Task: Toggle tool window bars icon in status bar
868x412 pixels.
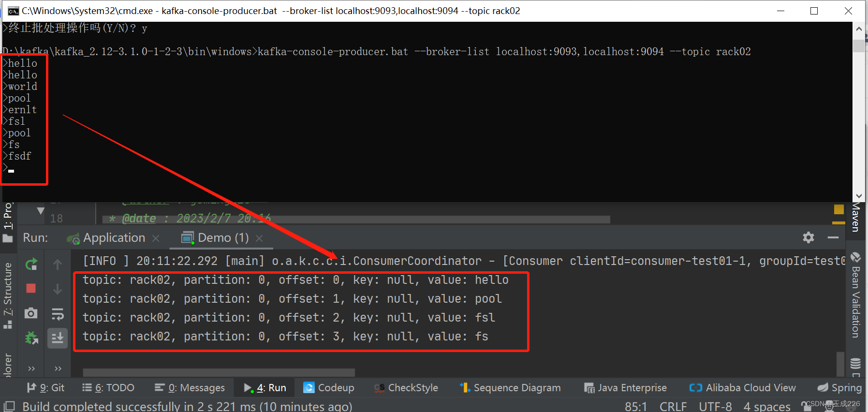Action: (10, 406)
